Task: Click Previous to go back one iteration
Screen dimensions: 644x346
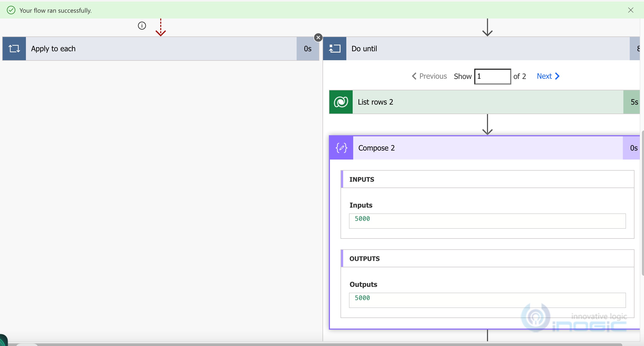Action: click(x=430, y=76)
